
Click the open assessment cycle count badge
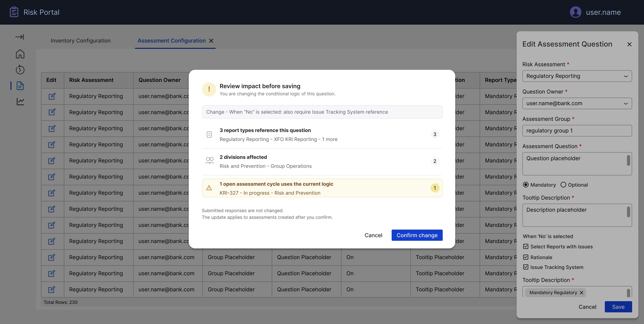435,188
